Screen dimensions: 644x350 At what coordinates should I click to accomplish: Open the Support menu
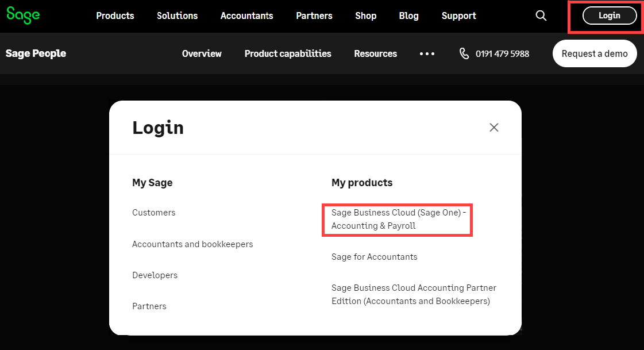tap(458, 16)
